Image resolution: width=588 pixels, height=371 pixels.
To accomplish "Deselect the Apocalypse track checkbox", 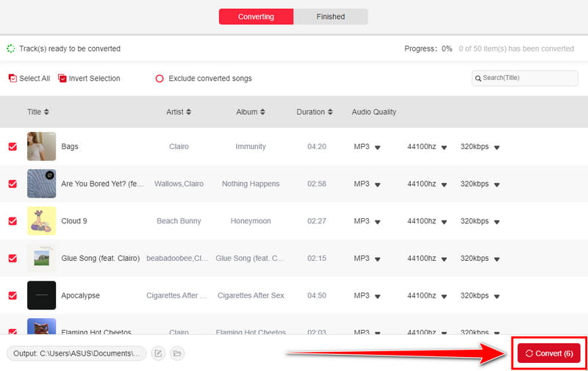I will [x=12, y=295].
